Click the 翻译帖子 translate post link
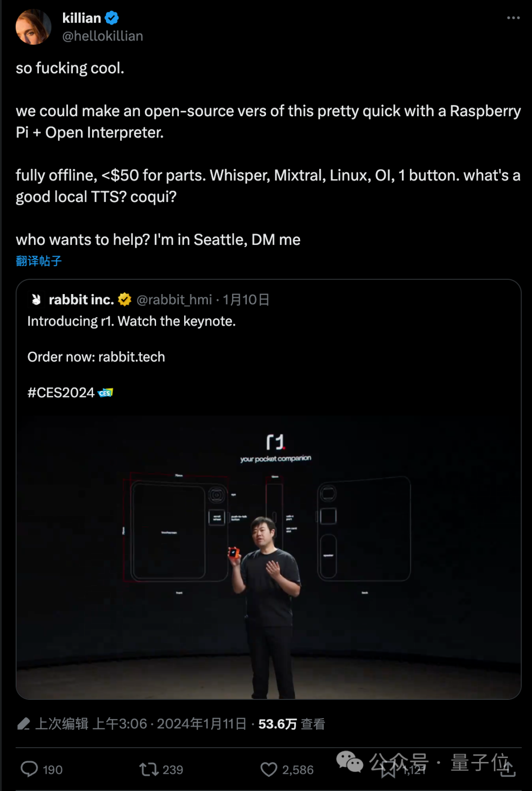Image resolution: width=532 pixels, height=791 pixels. (39, 261)
